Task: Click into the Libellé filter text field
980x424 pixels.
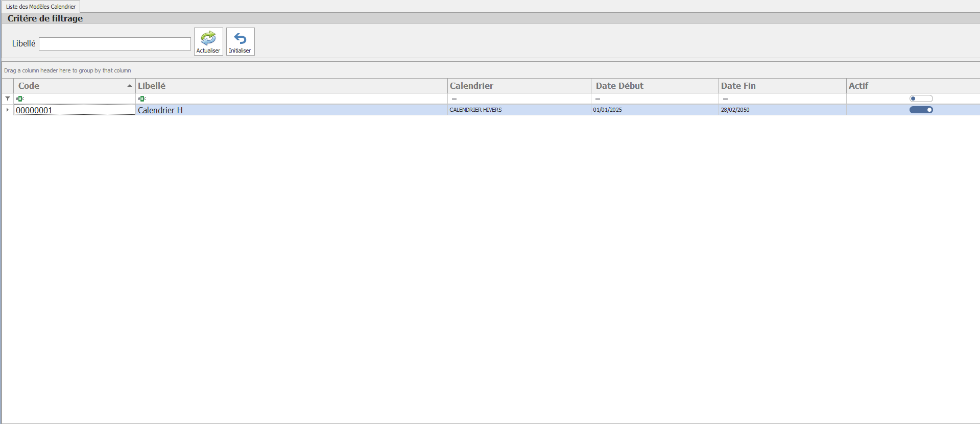Action: [115, 44]
